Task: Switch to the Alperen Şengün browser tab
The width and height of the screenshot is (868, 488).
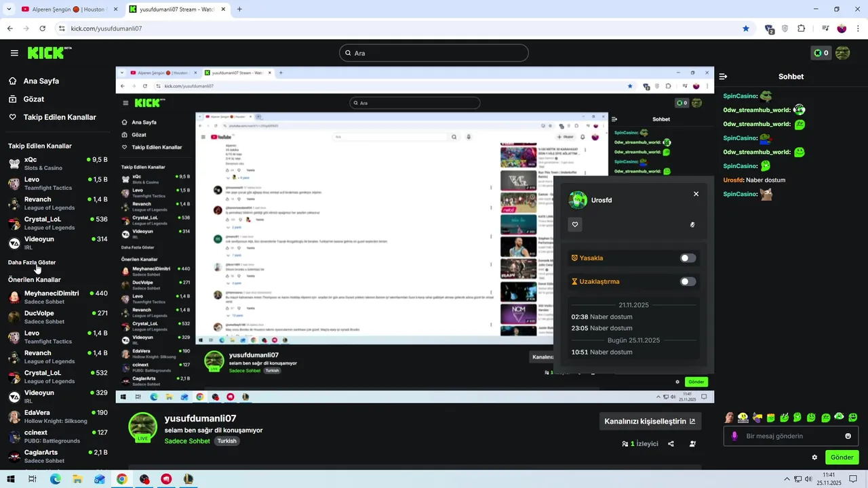Action: coord(68,9)
